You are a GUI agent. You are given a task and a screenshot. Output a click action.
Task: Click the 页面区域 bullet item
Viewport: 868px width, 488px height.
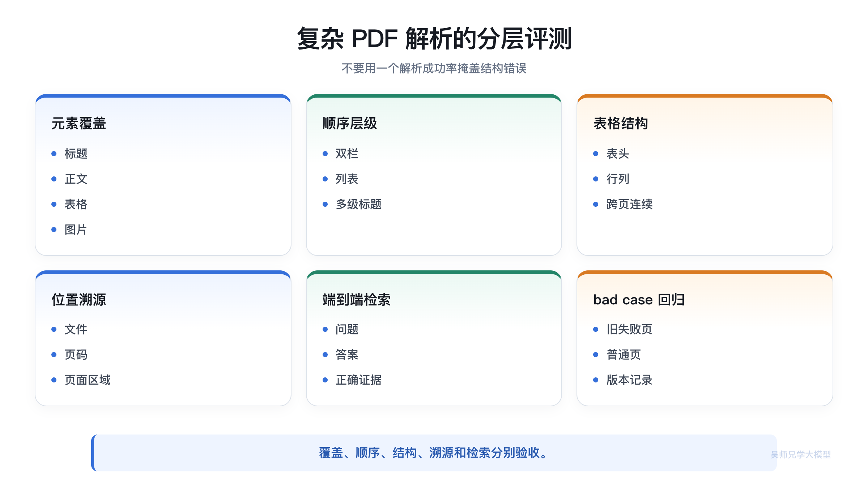click(x=88, y=380)
